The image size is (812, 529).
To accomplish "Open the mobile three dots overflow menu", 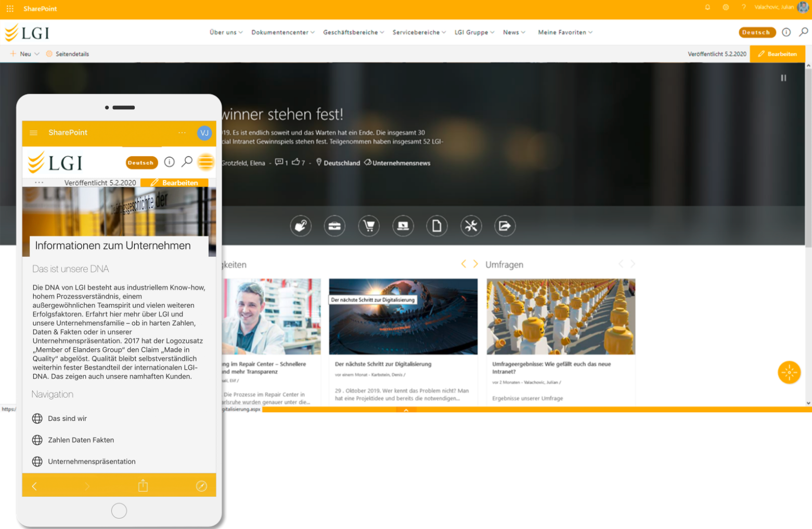I will [x=182, y=133].
